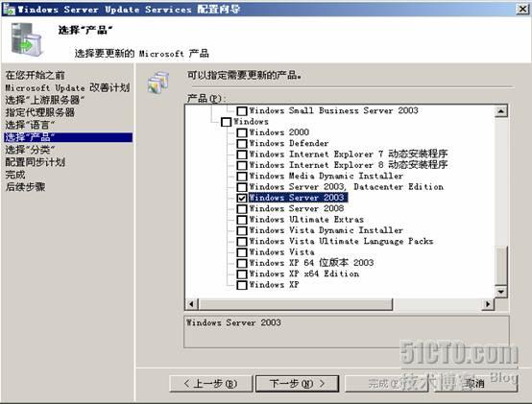The width and height of the screenshot is (532, 404).
Task: Check Windows Internet Explorer 8 dynamic installer
Action: pos(242,165)
